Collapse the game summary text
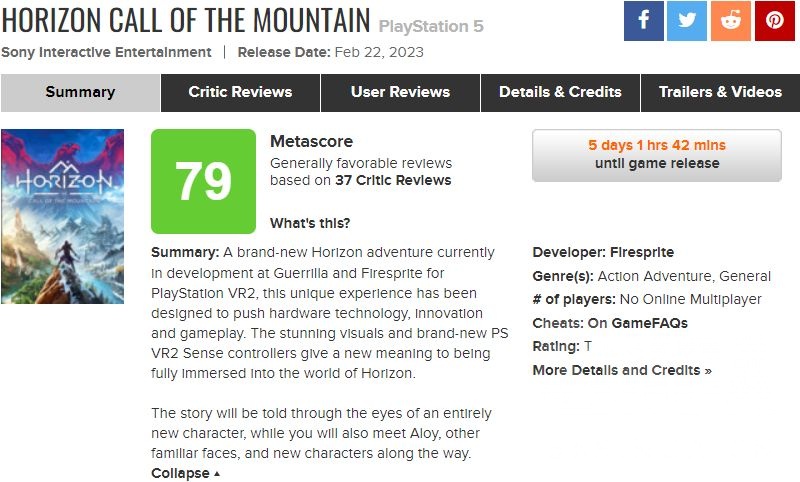Screen dimensions: 800x482 click(x=185, y=473)
